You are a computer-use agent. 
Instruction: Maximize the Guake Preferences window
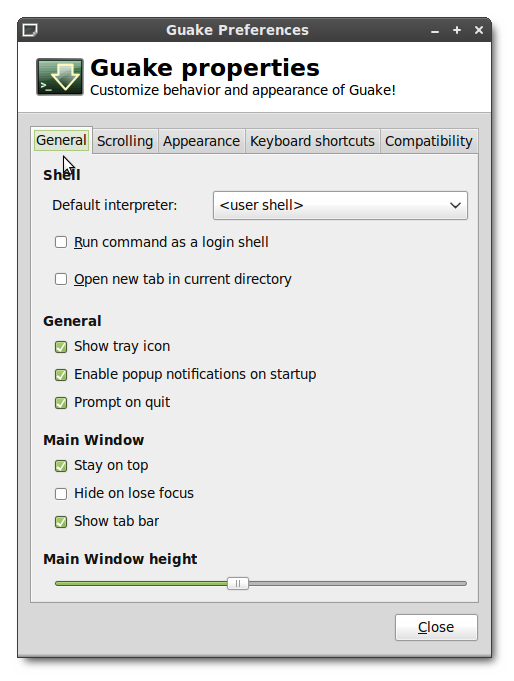point(457,30)
